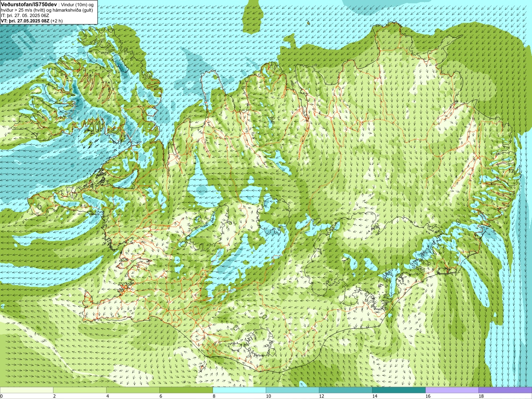Click the aqua 10–12 m/s legend swatch
532x399 pixels.
click(293, 390)
